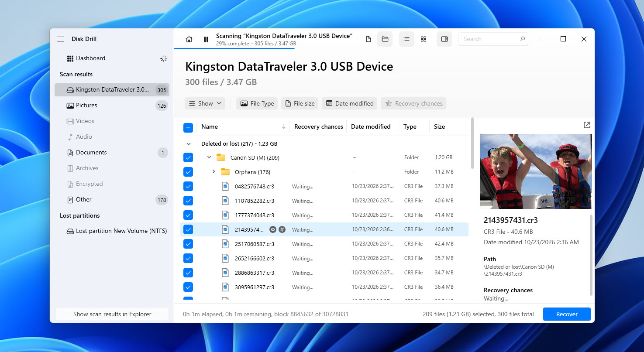Uncheck the Orphans (176) folder
Screen dimensions: 644x352
(188, 172)
